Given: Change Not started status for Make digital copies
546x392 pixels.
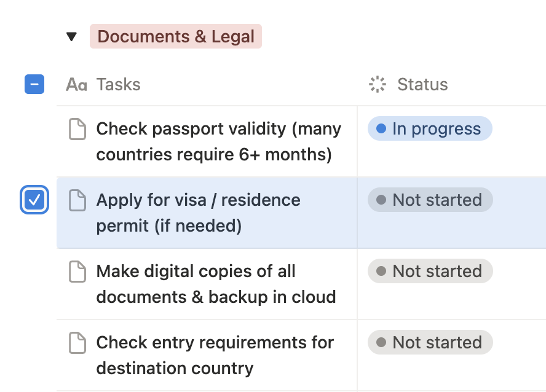Looking at the screenshot, I should 430,272.
